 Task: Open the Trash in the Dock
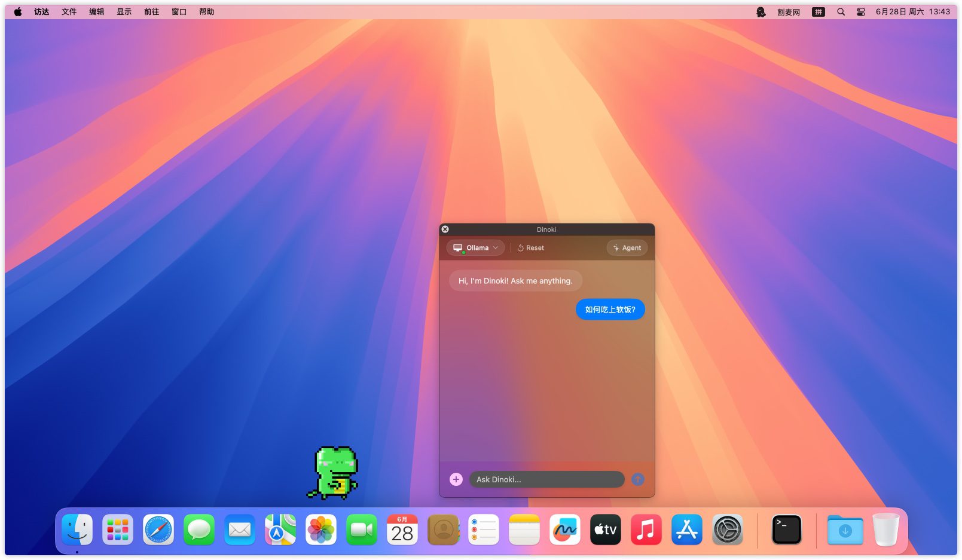coord(886,530)
